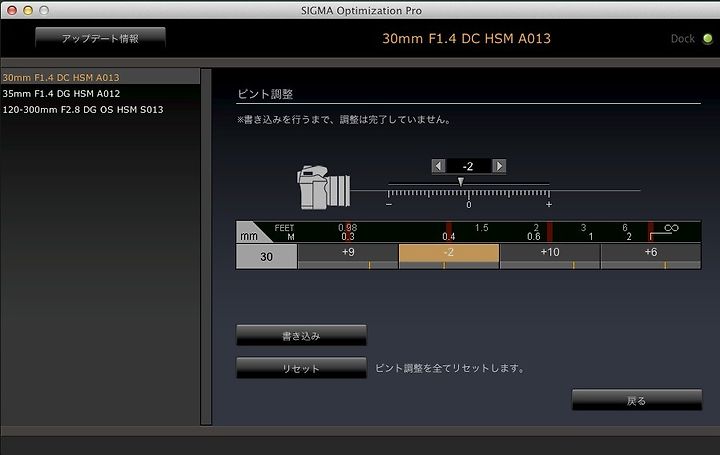
Task: Click the red close window button
Action: click(x=12, y=10)
